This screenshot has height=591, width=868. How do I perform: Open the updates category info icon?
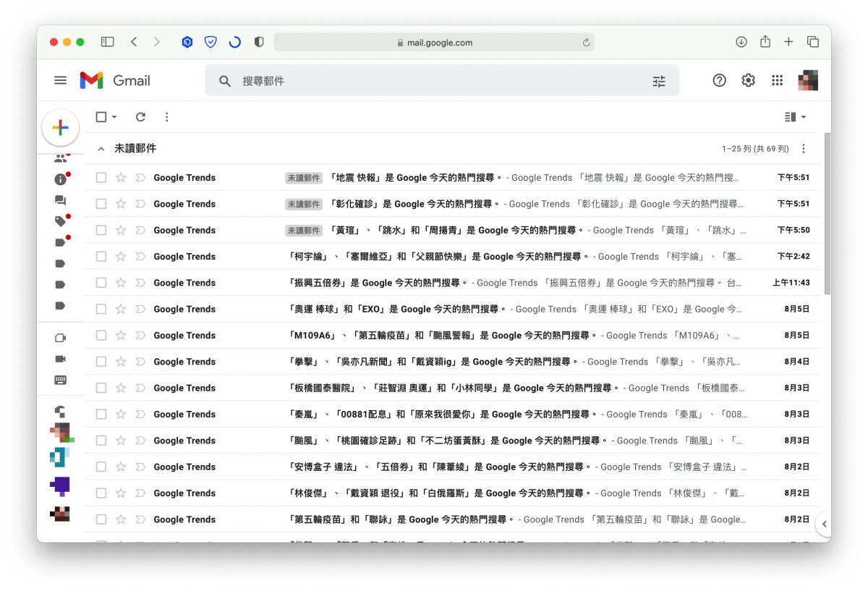point(61,179)
